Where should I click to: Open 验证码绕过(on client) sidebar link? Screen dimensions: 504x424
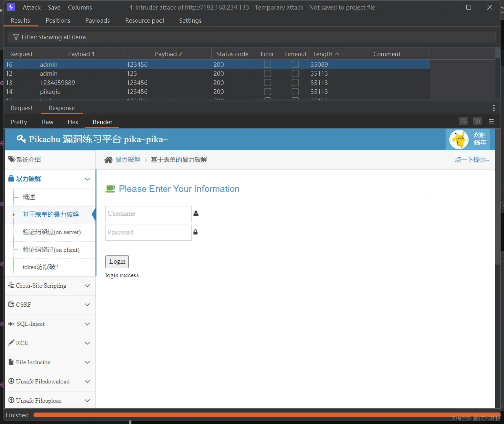[x=51, y=249]
